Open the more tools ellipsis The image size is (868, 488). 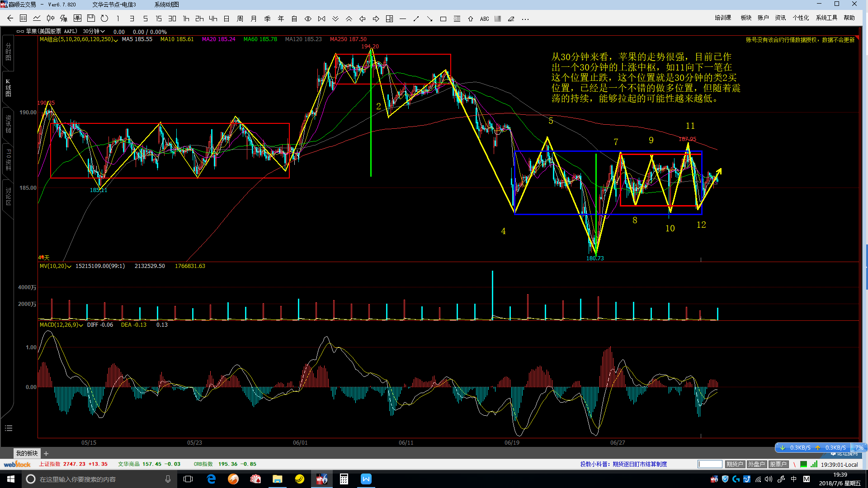[x=525, y=19]
